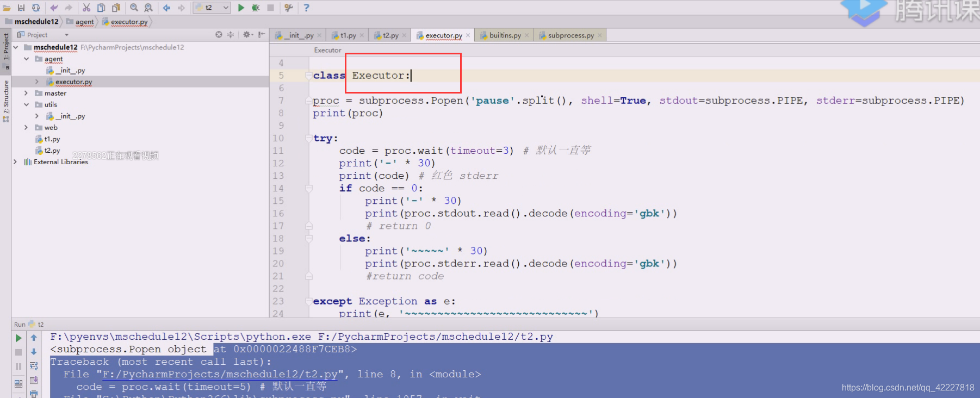
Task: Click the Redo arrow icon
Action: tap(69, 8)
